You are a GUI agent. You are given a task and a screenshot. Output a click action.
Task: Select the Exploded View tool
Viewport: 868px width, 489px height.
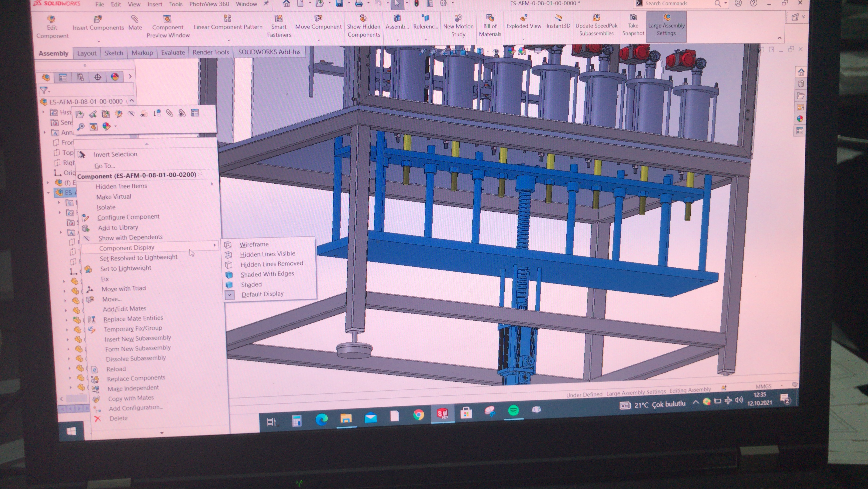point(523,18)
